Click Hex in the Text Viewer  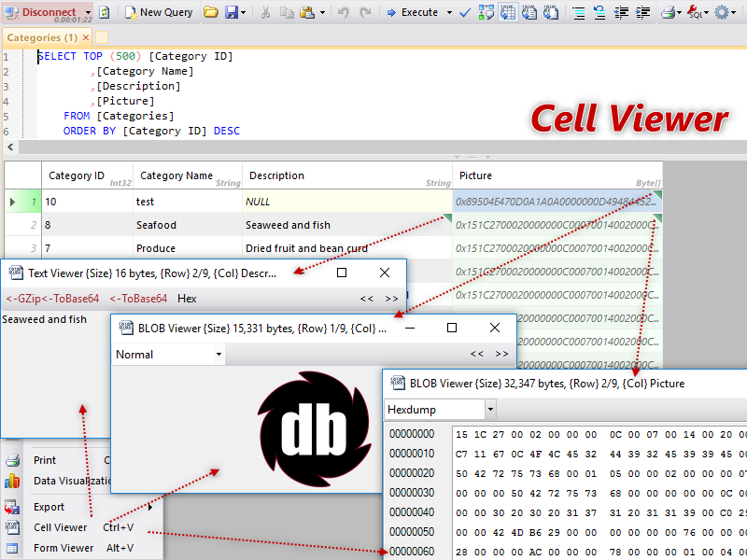pyautogui.click(x=187, y=299)
